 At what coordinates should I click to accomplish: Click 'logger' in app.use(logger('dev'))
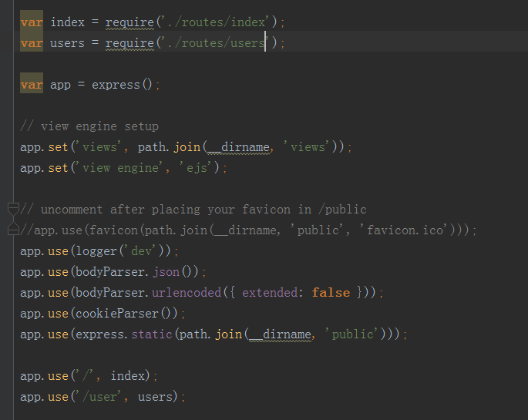click(x=96, y=251)
